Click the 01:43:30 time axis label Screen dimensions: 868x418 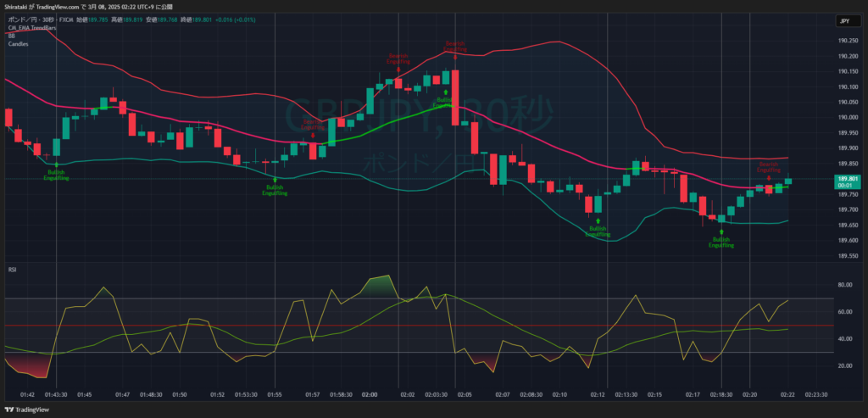click(56, 395)
